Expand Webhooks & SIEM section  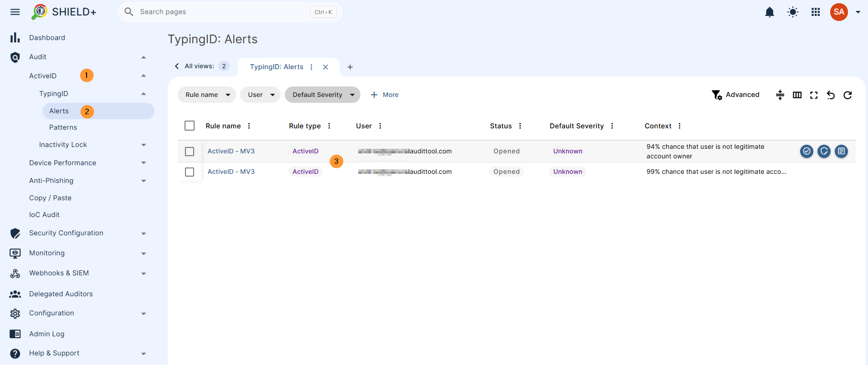pos(144,274)
